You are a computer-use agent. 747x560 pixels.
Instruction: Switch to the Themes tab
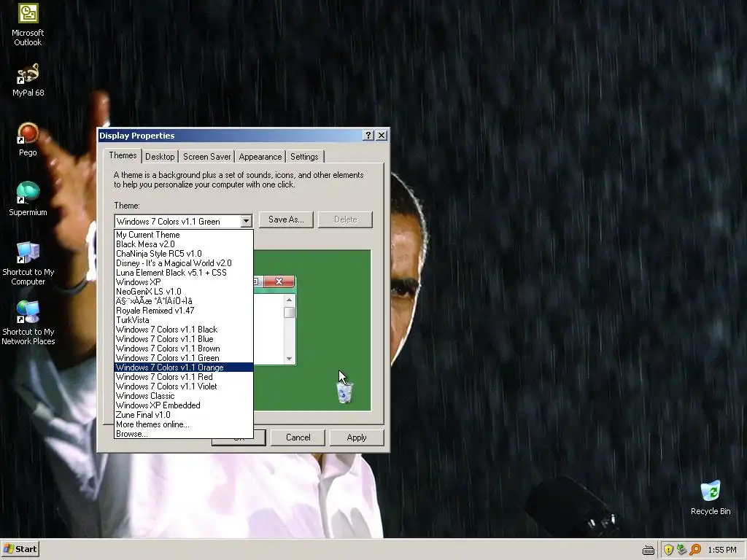(123, 156)
